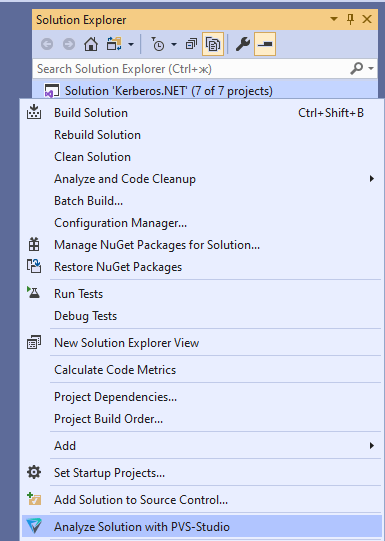Choose Manage NuGet Packages for Solution
This screenshot has width=385, height=541.
pos(157,245)
